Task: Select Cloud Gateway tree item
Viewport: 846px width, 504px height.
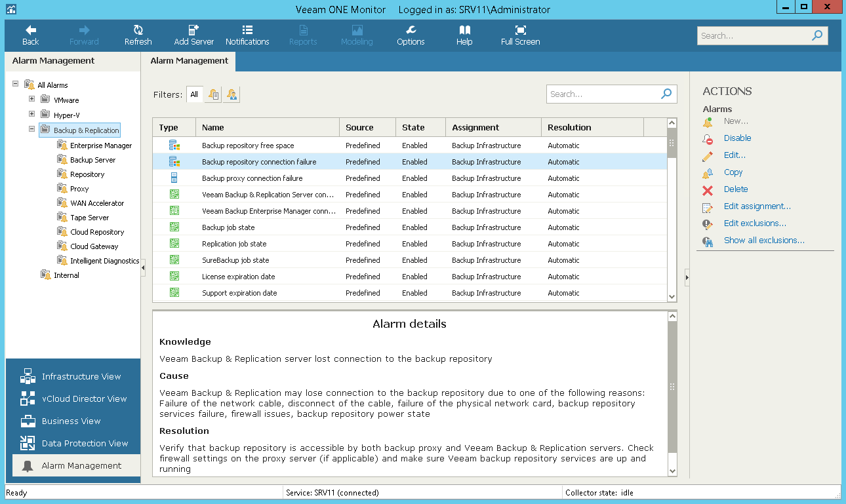Action: pos(94,246)
